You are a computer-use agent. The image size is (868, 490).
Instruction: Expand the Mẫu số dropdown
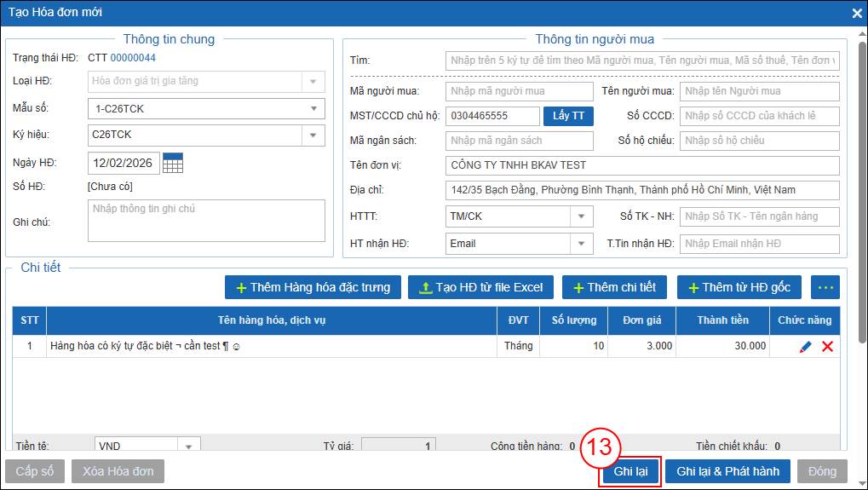click(x=313, y=108)
